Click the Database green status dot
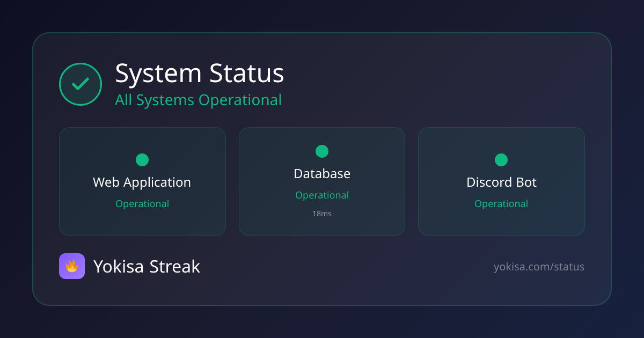644x338 pixels. pos(322,151)
